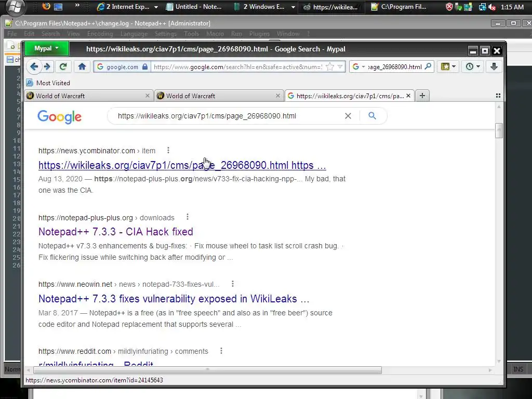Launch Firefox from the quick launch bar
This screenshot has width=532, height=399.
[46, 6]
